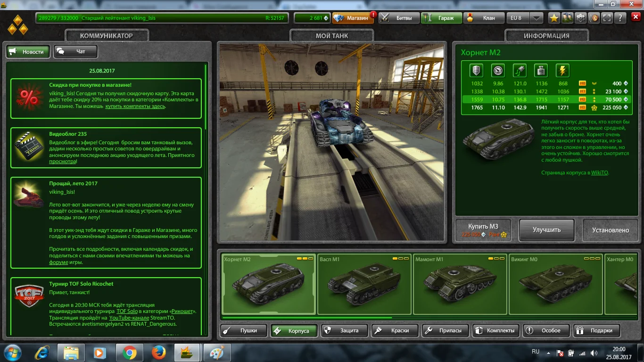Click the Купить М3 buy button
The image size is (644, 362).
(x=483, y=230)
